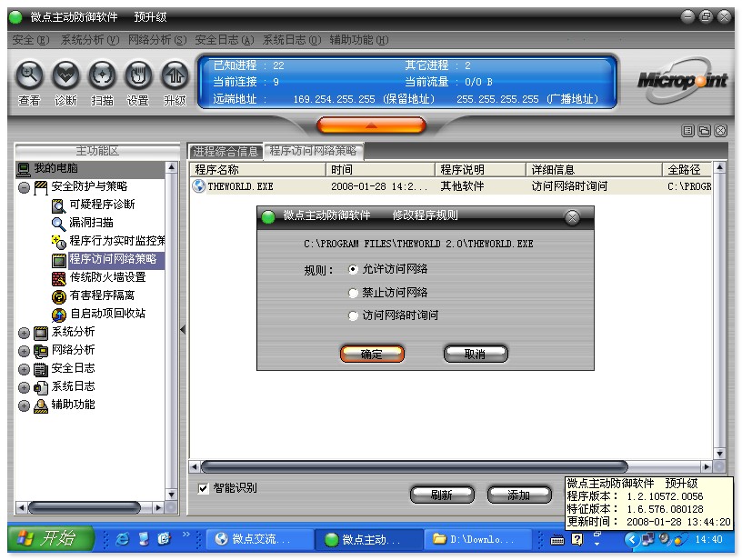Click the 自启动项回收站 icon
Image resolution: width=742 pixels, height=560 pixels.
[x=59, y=315]
